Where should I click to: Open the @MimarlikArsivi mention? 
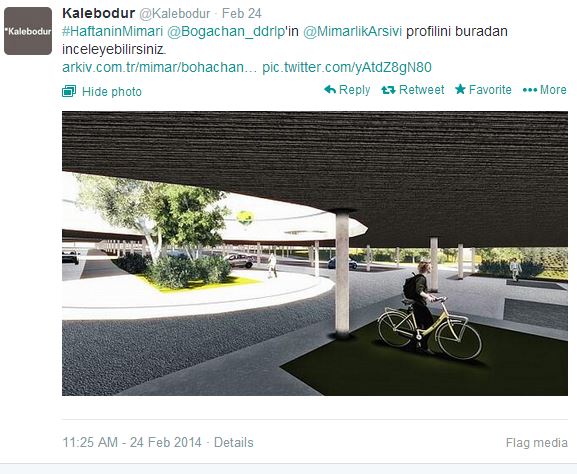pyautogui.click(x=352, y=31)
